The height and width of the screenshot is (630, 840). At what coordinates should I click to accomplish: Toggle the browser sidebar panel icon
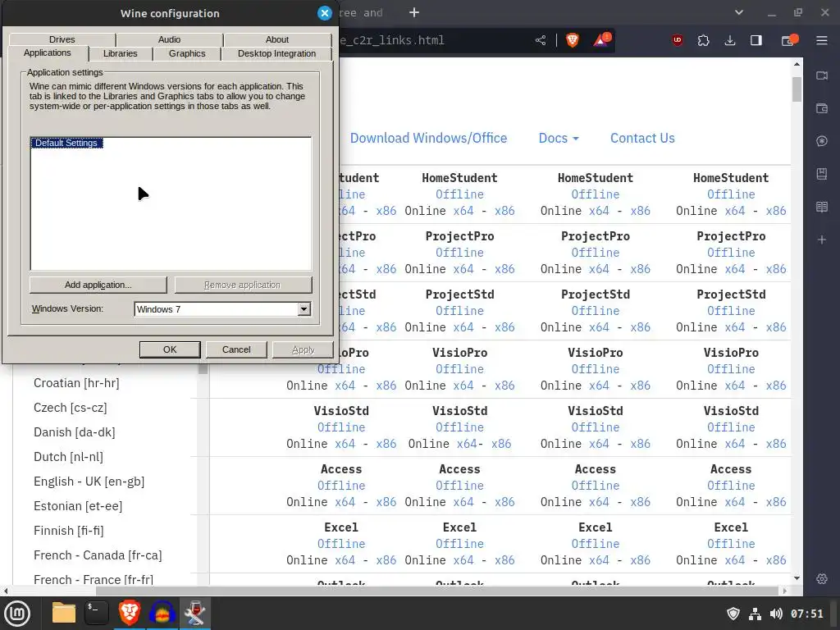tap(756, 40)
